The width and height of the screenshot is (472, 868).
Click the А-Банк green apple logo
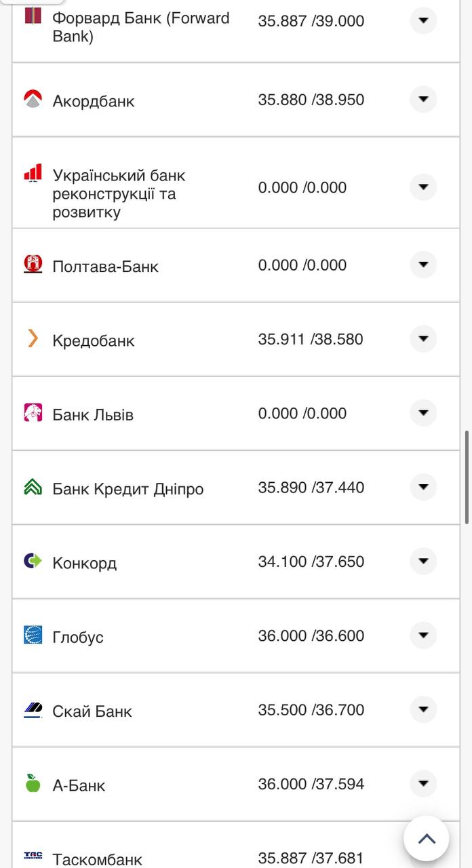coord(31,784)
